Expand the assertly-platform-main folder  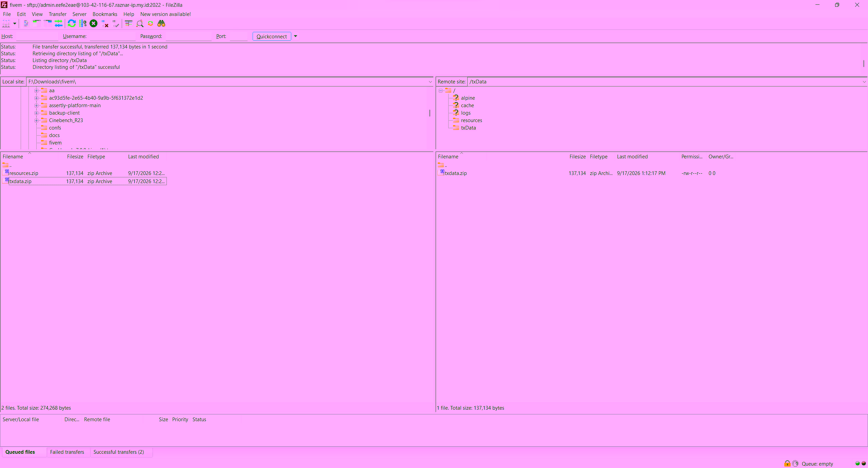(36, 105)
